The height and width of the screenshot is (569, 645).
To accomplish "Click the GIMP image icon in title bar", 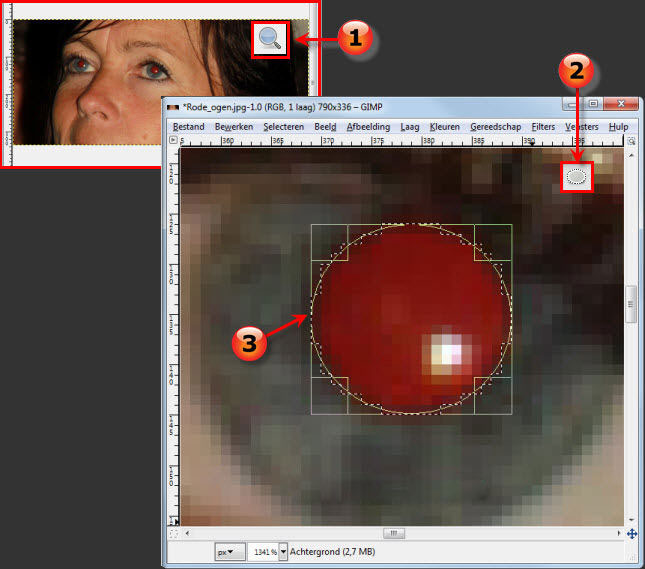I will (173, 107).
